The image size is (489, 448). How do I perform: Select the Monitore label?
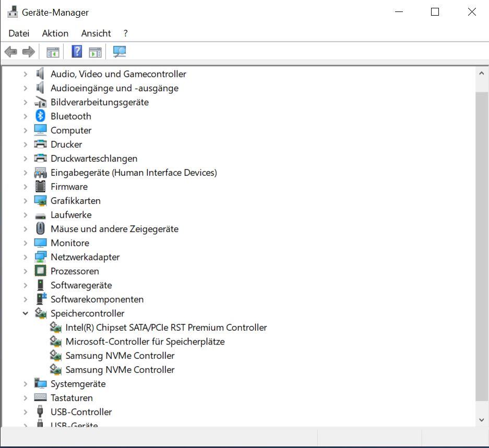click(x=70, y=243)
